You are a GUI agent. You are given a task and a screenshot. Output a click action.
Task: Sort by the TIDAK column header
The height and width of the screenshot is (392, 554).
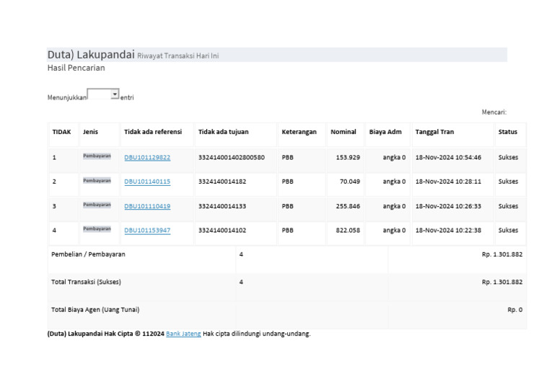[x=61, y=133]
